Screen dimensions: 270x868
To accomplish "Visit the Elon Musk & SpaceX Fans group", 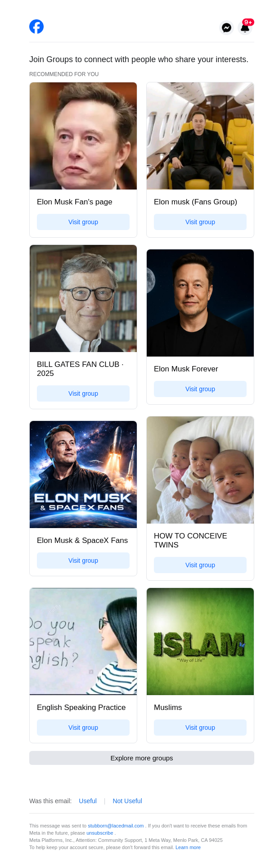I will pos(83,561).
